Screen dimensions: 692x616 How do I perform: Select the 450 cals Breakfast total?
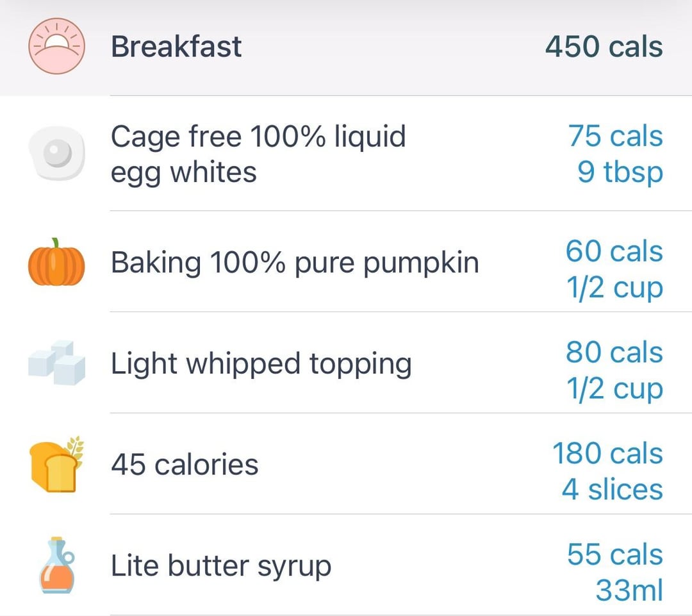(604, 47)
